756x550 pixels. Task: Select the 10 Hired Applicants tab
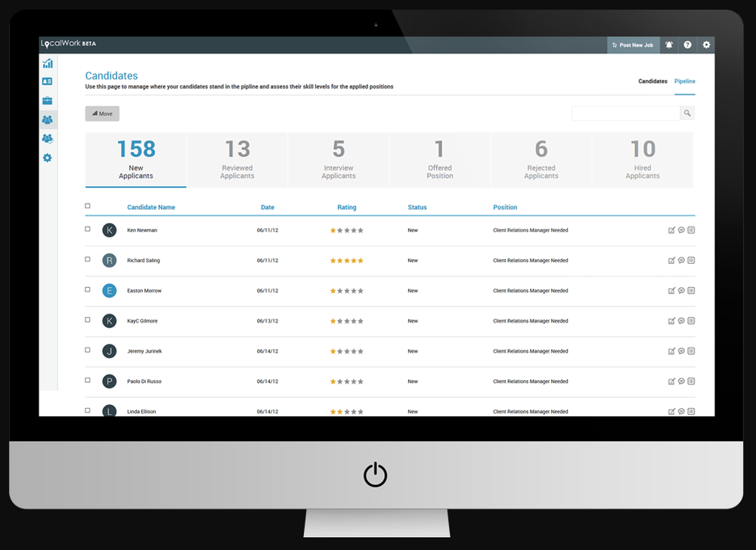click(643, 160)
